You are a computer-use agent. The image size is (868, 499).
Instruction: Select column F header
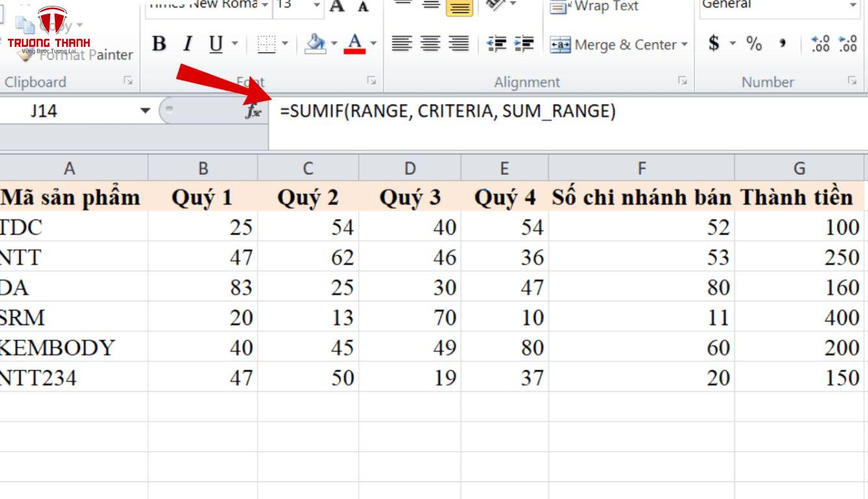[642, 169]
